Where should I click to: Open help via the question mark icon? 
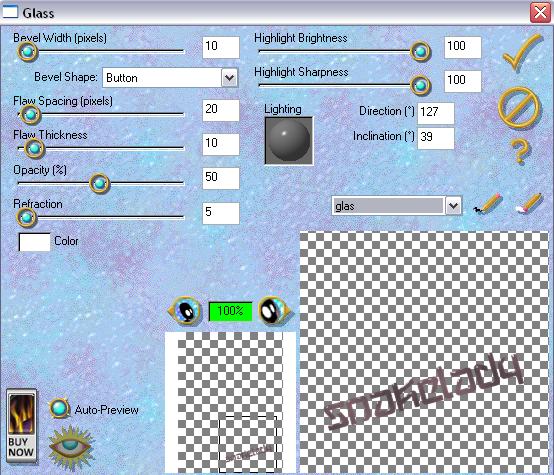click(520, 151)
